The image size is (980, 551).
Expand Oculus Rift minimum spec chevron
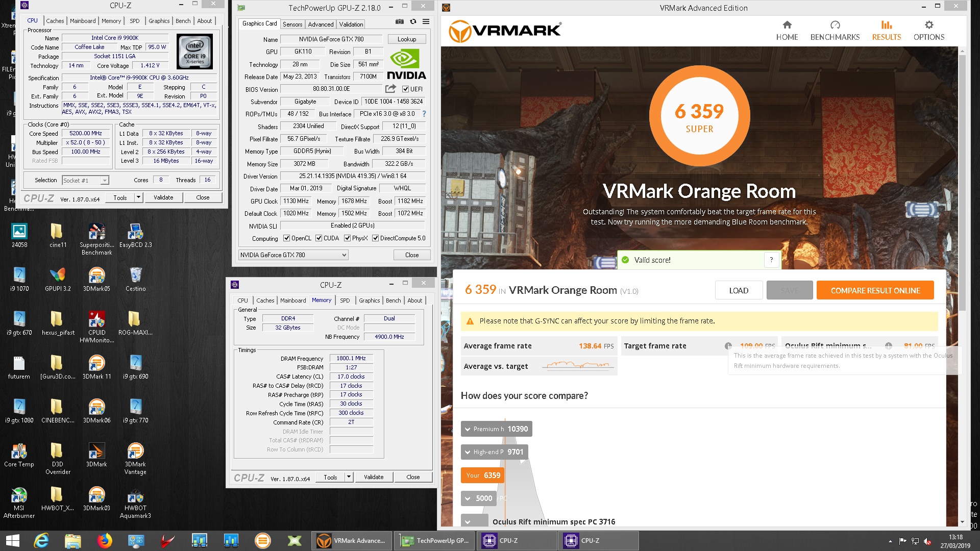tap(467, 522)
